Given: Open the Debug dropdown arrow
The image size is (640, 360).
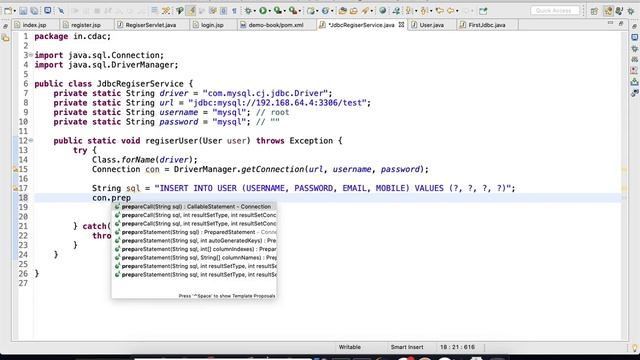Looking at the screenshot, I should pos(254,11).
